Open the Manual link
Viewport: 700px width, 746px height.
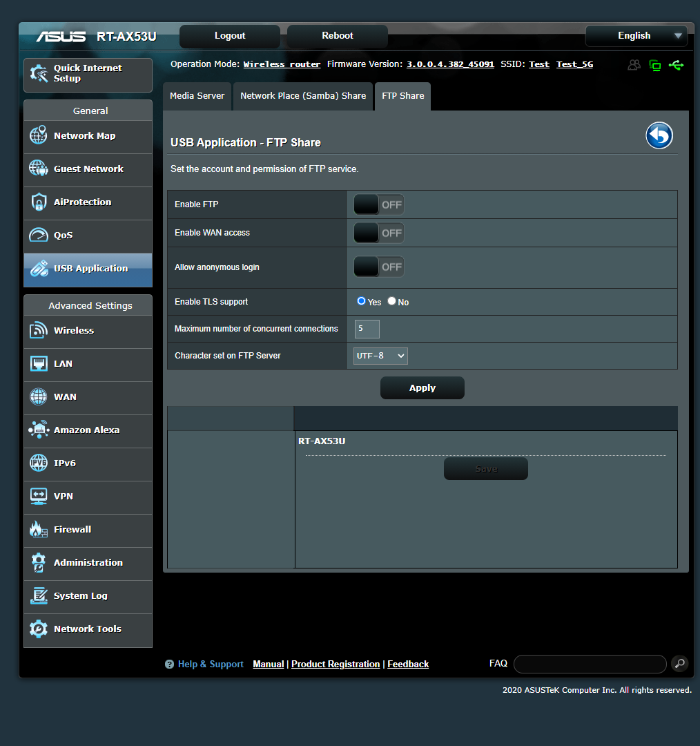[269, 664]
